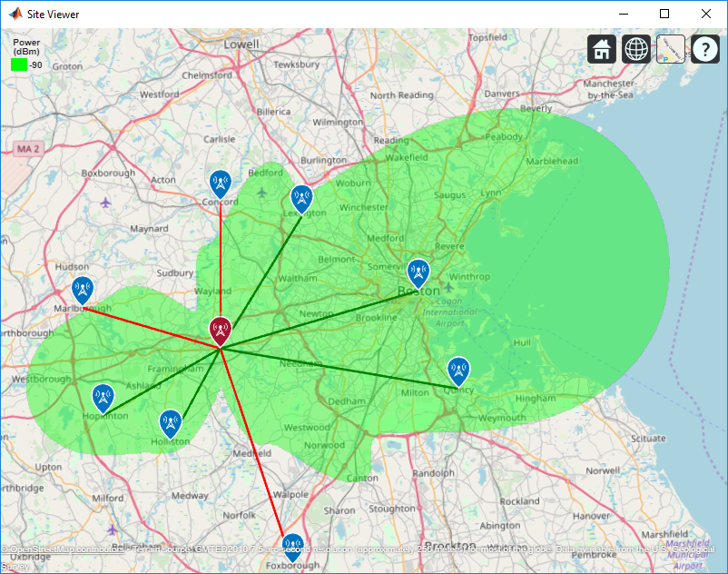Click the Marblehead map label
Screen dimensions: 728x574
552,161
